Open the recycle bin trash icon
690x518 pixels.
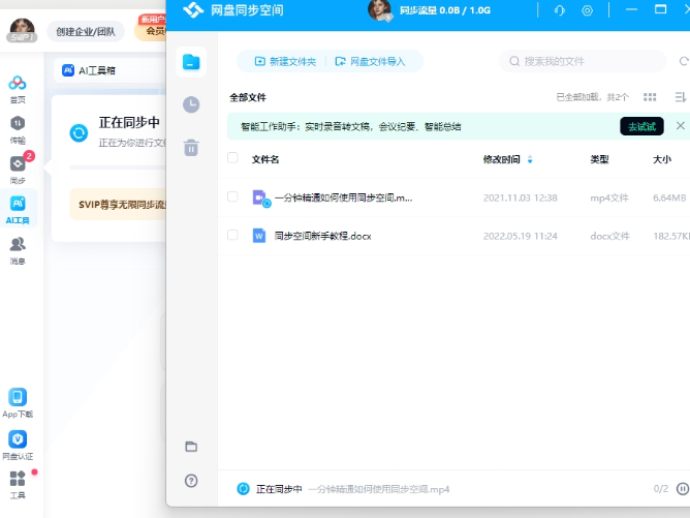click(191, 147)
